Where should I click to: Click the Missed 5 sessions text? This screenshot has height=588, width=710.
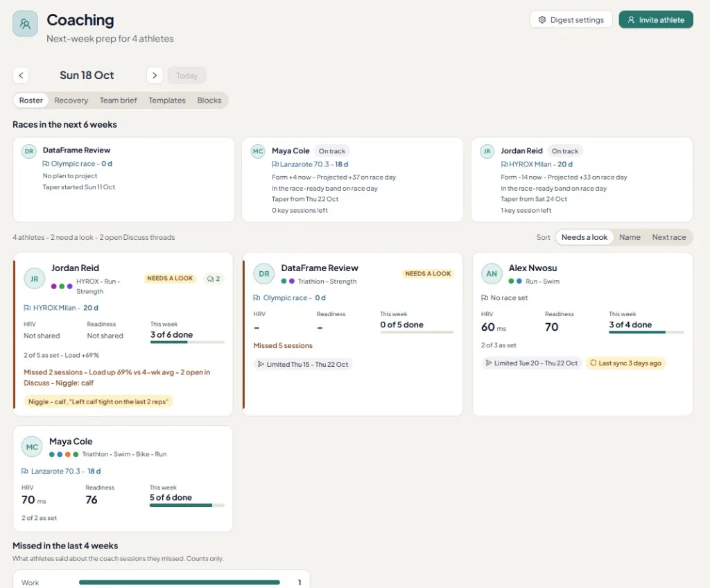coord(283,345)
